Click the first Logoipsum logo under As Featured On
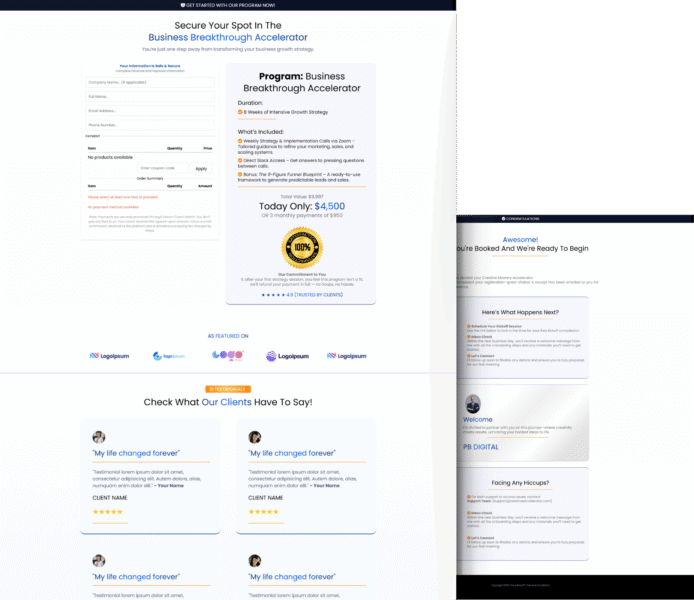This screenshot has height=600, width=694. tap(109, 356)
